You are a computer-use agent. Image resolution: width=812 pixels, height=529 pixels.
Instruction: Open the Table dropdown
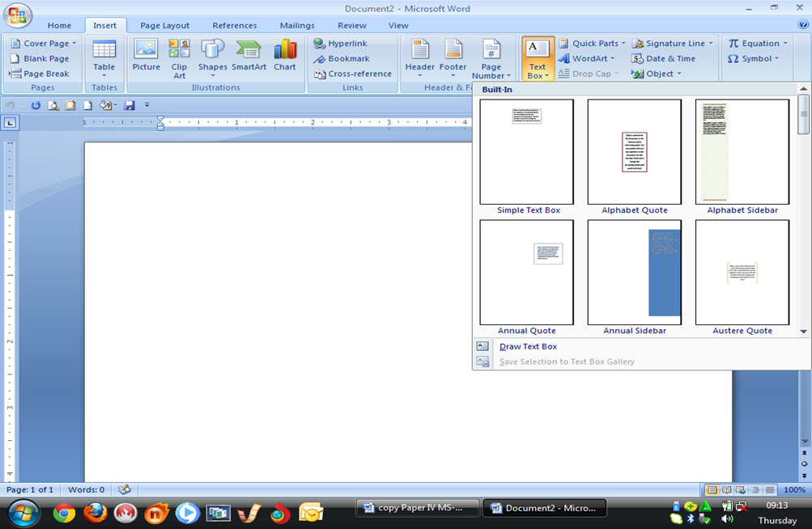[x=104, y=58]
